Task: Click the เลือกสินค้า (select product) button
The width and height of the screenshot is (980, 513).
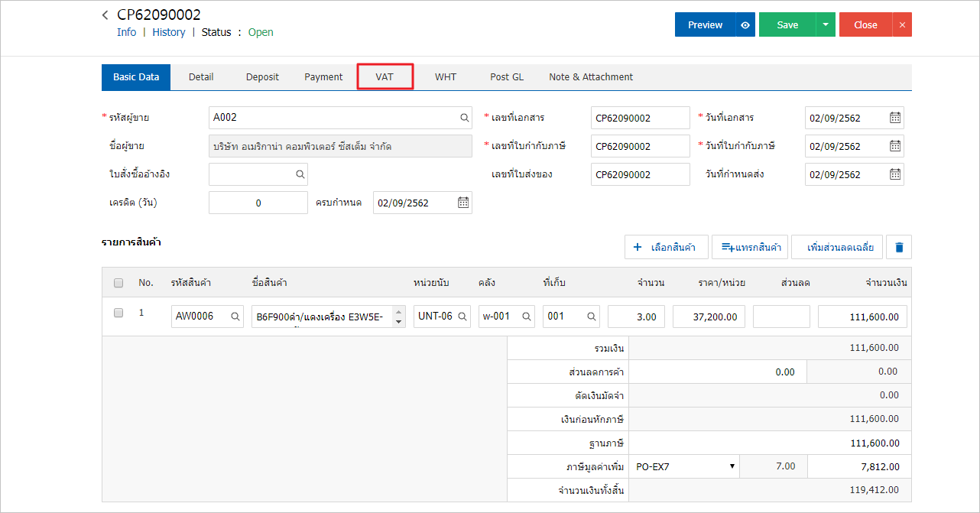Action: [x=666, y=247]
